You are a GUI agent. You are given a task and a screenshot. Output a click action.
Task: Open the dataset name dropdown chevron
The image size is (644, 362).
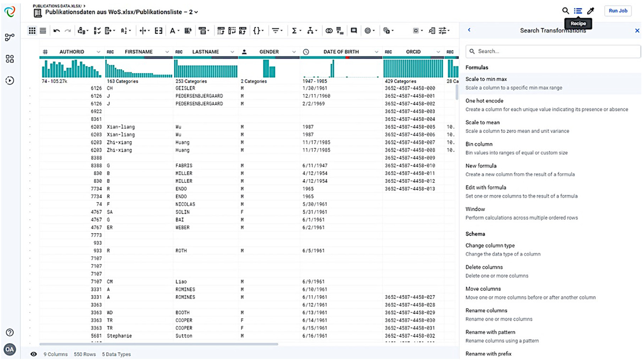pos(196,12)
